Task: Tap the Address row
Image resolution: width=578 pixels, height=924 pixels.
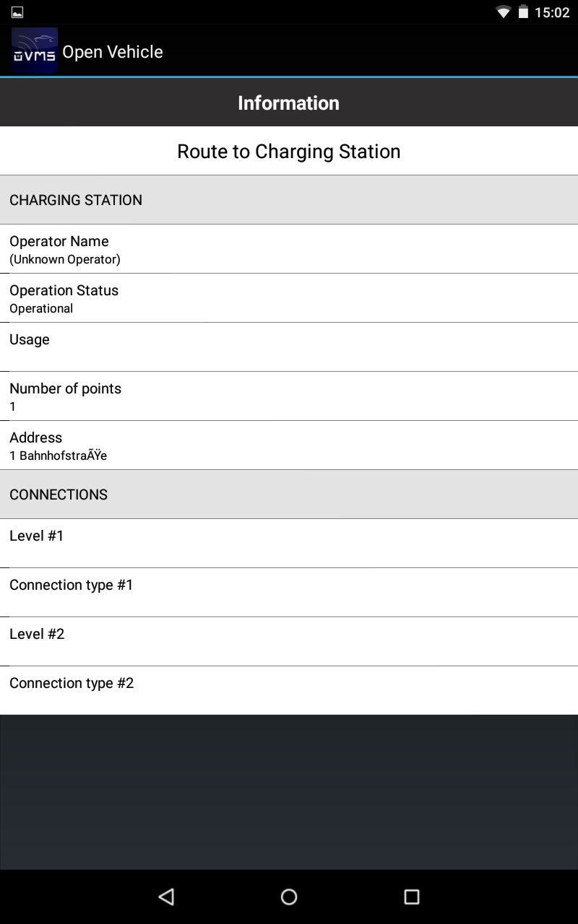Action: tap(289, 445)
